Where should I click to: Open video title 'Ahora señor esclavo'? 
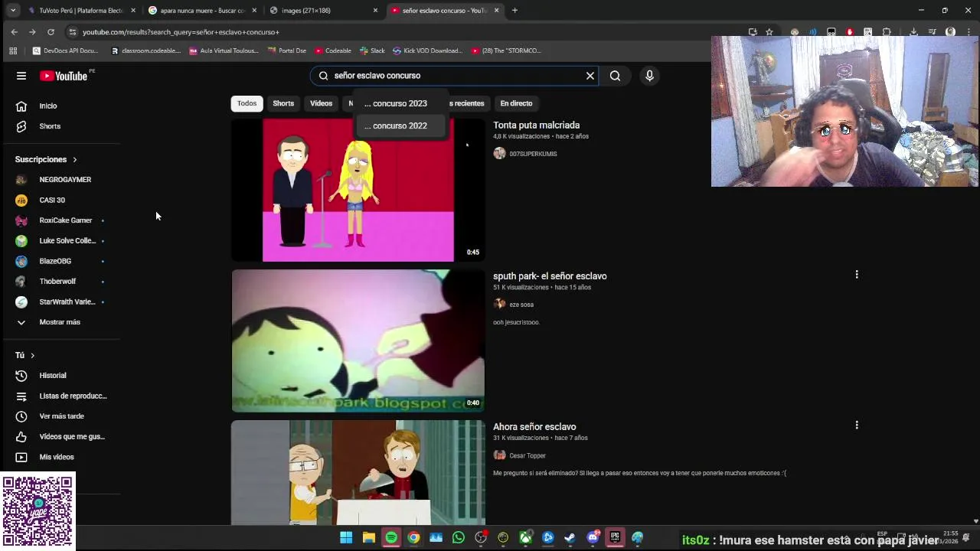[534, 427]
